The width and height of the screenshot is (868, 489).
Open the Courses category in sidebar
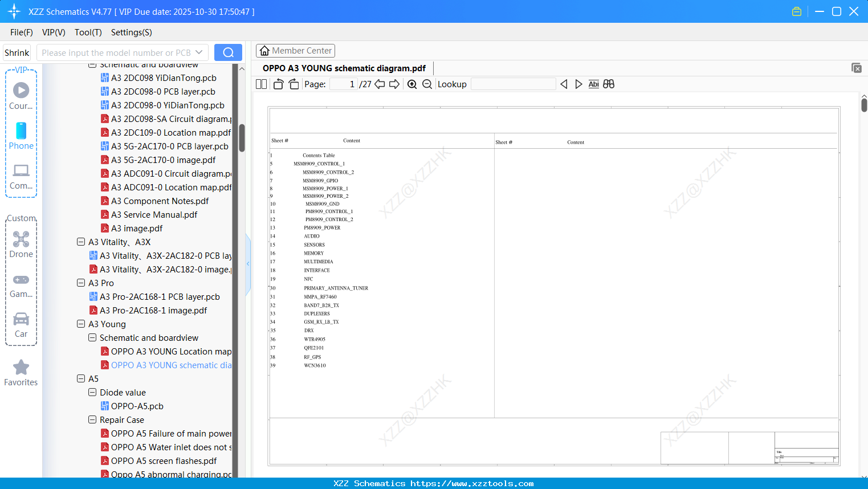click(21, 96)
